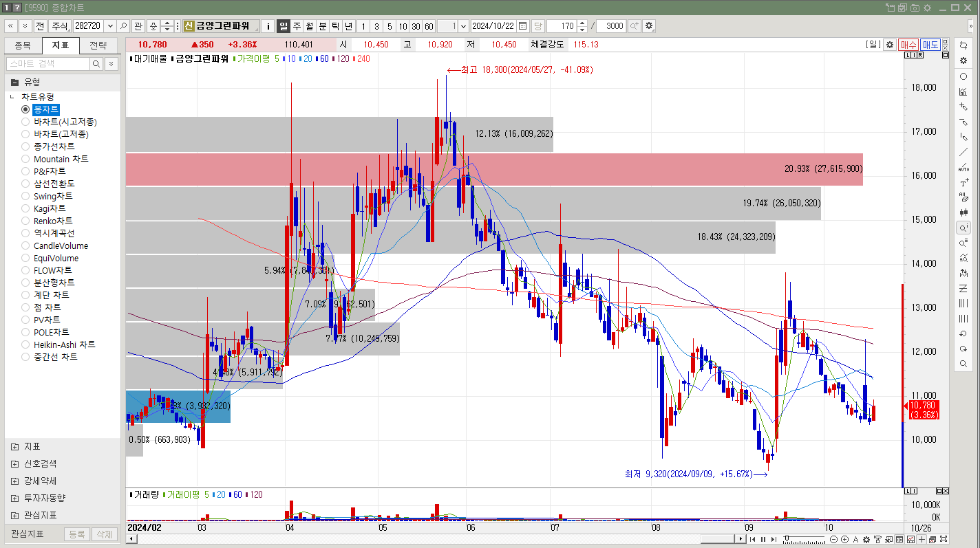Select 바차트(시고저종) radio option
Image resolution: width=980 pixels, height=548 pixels.
25,122
